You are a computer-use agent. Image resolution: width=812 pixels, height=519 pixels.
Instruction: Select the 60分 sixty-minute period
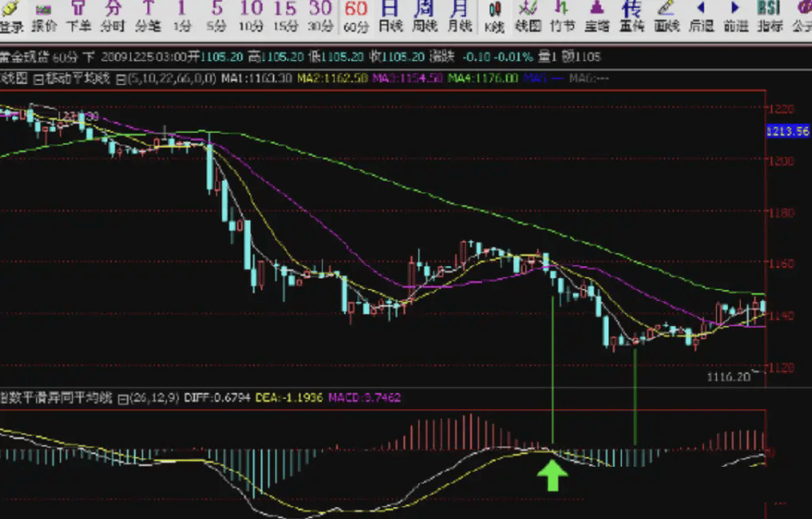[x=356, y=17]
